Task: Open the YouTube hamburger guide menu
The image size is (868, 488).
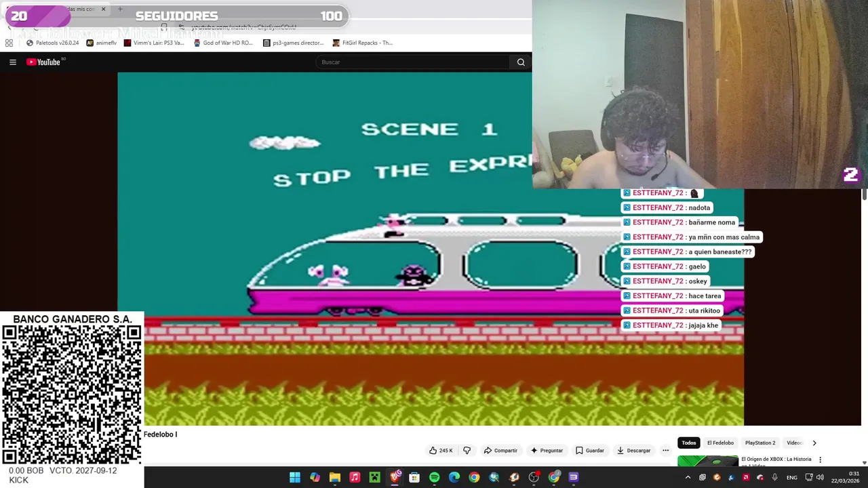Action: click(x=12, y=62)
